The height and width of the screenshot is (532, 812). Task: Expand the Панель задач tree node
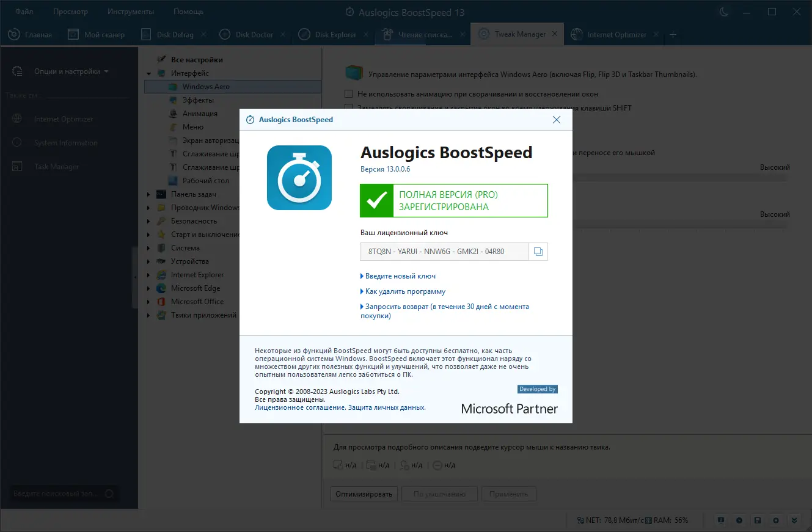tap(148, 194)
